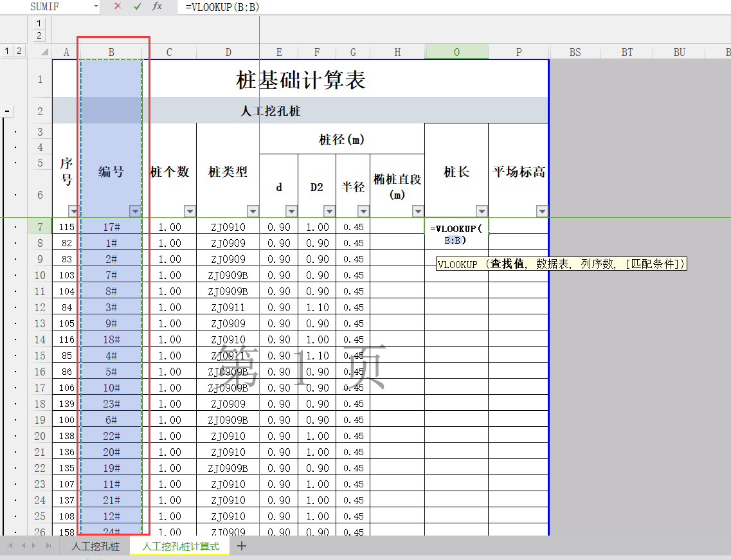Viewport: 731px width, 560px height.
Task: Go to the previous sheet with the arrow
Action: click(x=23, y=546)
